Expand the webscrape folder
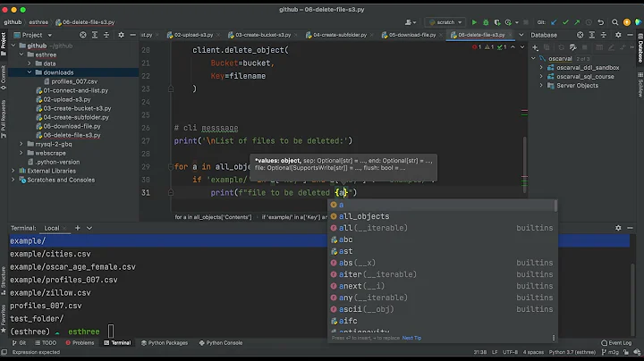Screen dimensions: 644x361 click(x=21, y=153)
